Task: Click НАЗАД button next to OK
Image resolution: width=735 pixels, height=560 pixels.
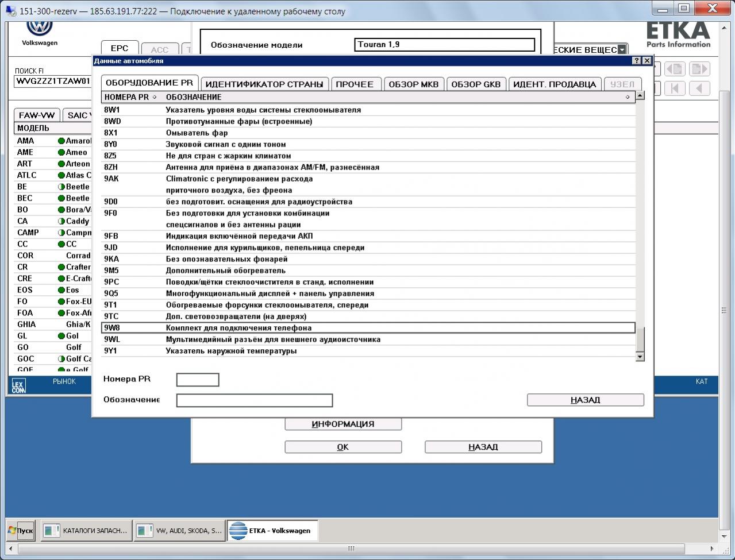Action: click(x=483, y=447)
